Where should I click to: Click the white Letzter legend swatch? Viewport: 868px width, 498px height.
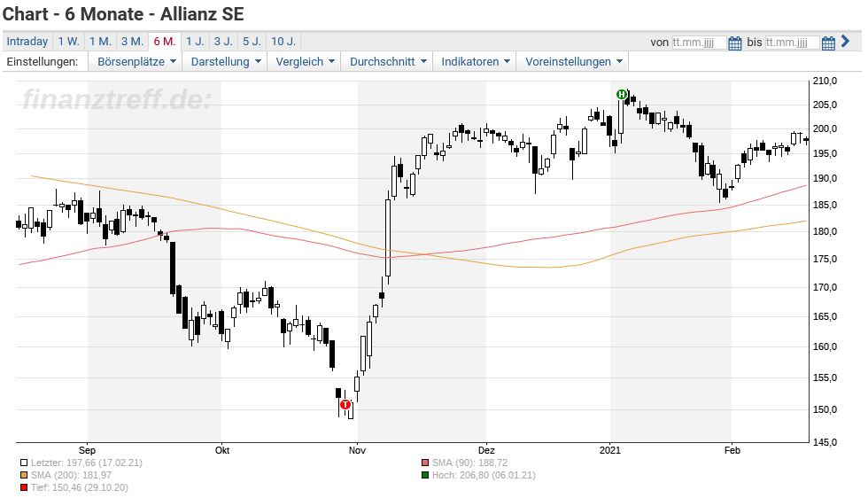[x=24, y=463]
